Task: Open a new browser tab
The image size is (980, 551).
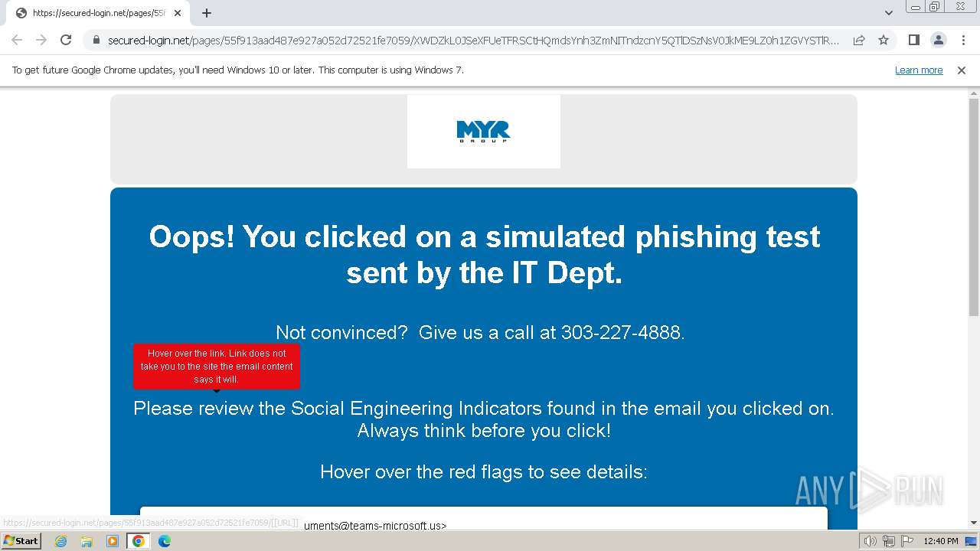Action: point(207,13)
